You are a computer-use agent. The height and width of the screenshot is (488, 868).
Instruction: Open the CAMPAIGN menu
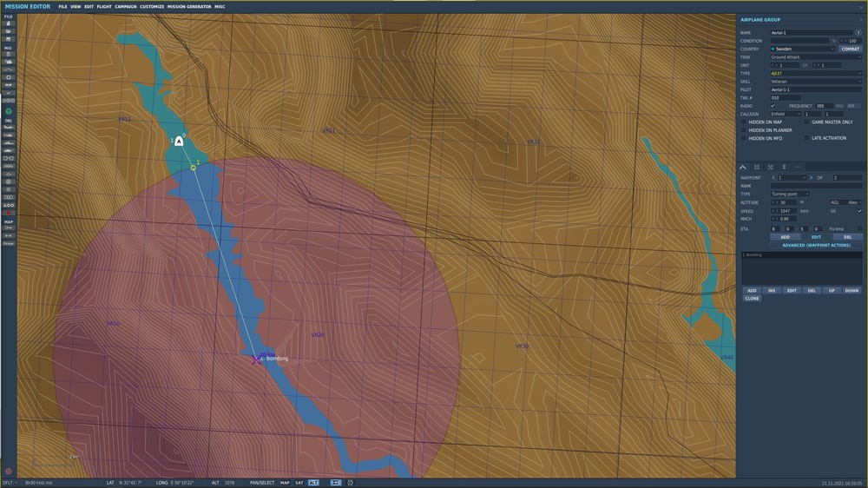126,7
